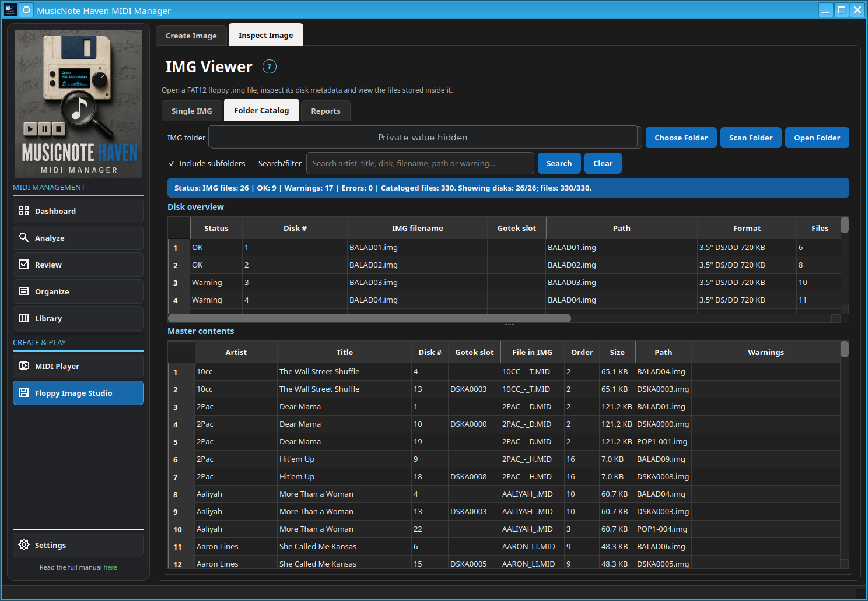Run the Search button

click(559, 163)
